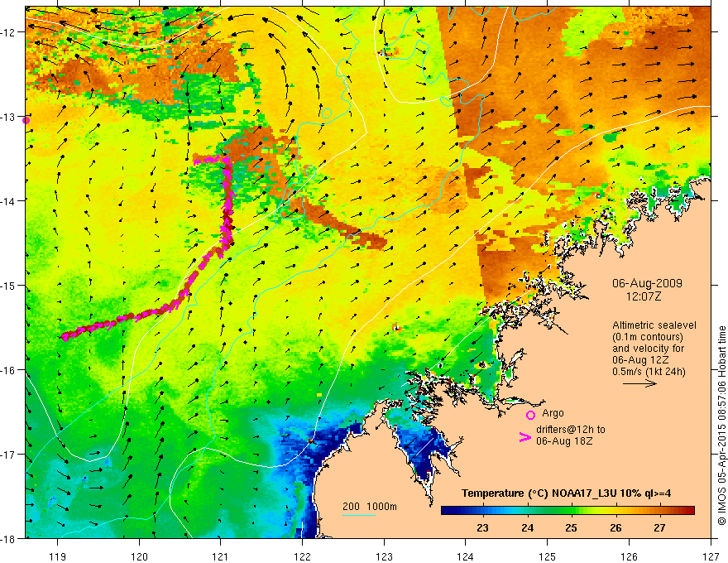This screenshot has width=728, height=563.
Task: Click the 'and velocity for' text line
Action: pyautogui.click(x=648, y=349)
